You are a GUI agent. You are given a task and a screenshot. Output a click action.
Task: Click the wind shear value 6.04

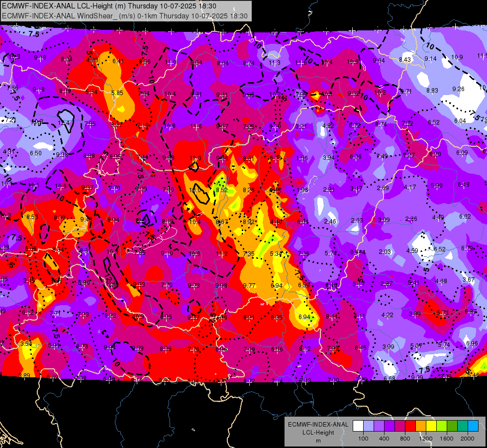460,120
